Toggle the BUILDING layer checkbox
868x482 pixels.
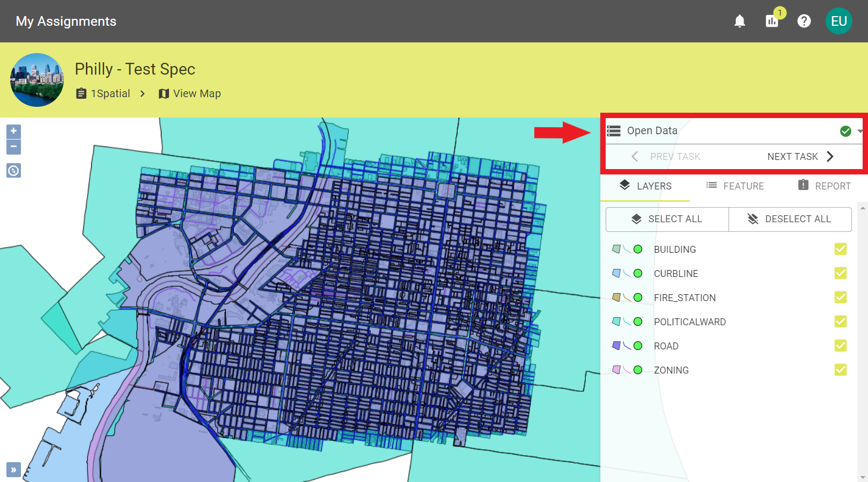[841, 249]
